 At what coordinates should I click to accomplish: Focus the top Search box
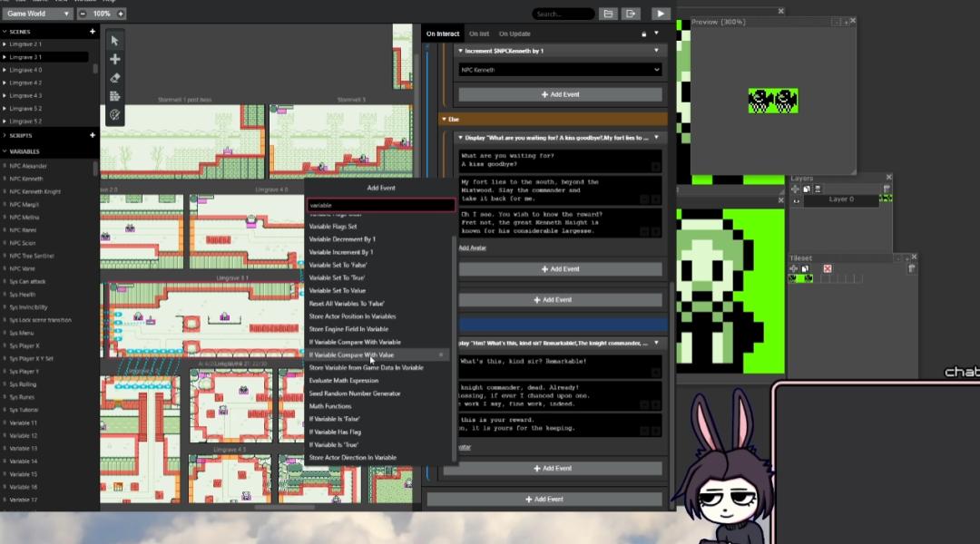coord(563,14)
